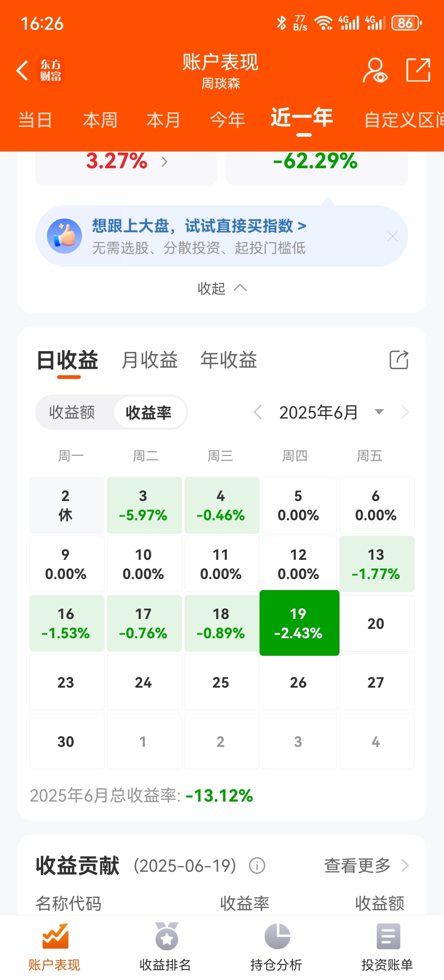Tap 想跟上大盘 index promotion link
The height and width of the screenshot is (980, 444).
(199, 226)
